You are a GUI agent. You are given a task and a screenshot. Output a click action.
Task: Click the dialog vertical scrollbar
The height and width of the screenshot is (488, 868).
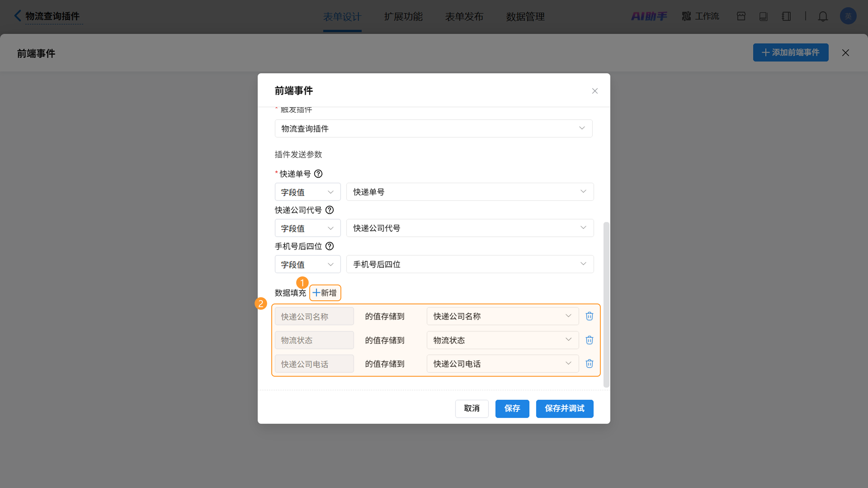(x=606, y=305)
